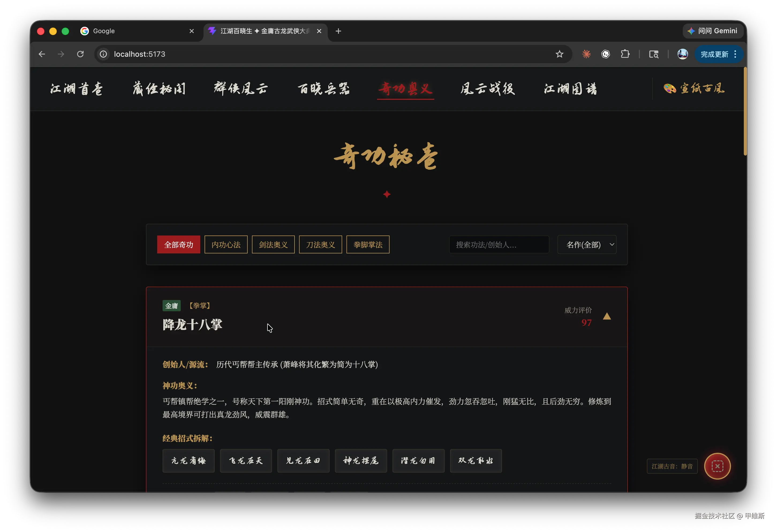Open a new browser tab
The image size is (777, 532).
click(338, 31)
